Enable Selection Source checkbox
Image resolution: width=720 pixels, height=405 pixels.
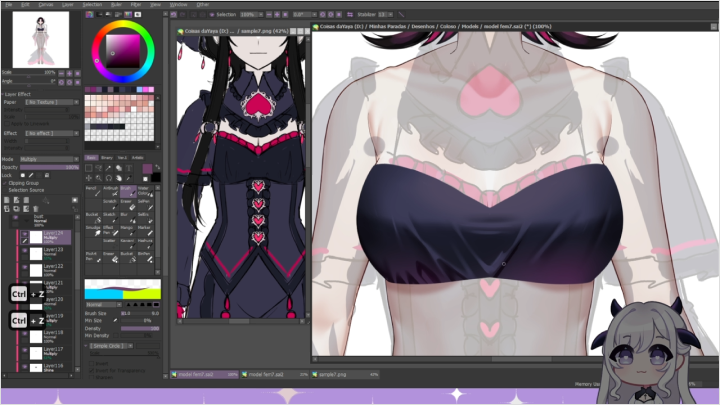coord(23,190)
